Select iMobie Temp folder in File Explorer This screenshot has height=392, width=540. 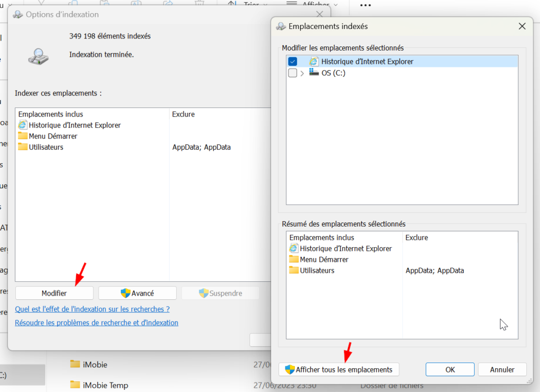105,385
